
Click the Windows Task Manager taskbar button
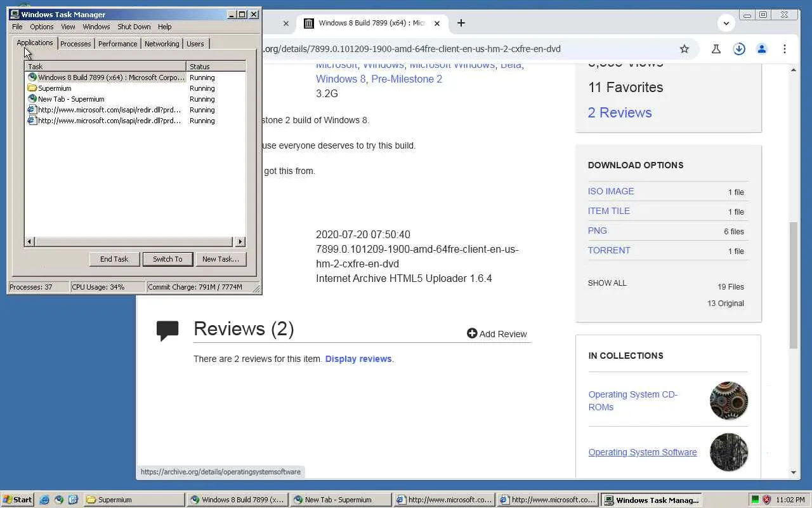(651, 500)
